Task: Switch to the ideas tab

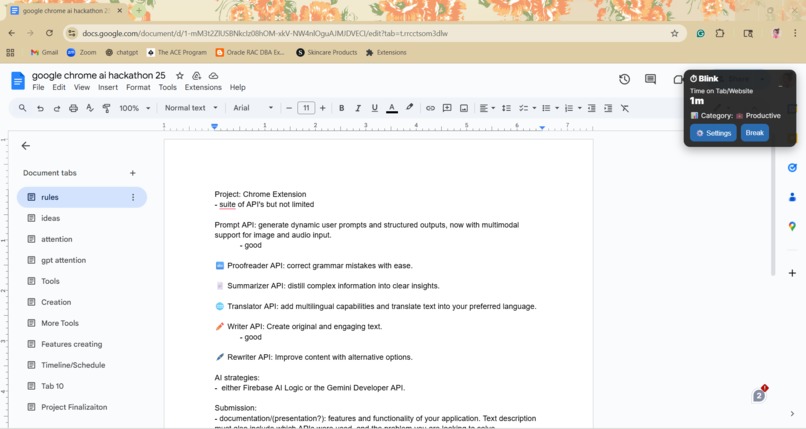Action: pos(82,218)
